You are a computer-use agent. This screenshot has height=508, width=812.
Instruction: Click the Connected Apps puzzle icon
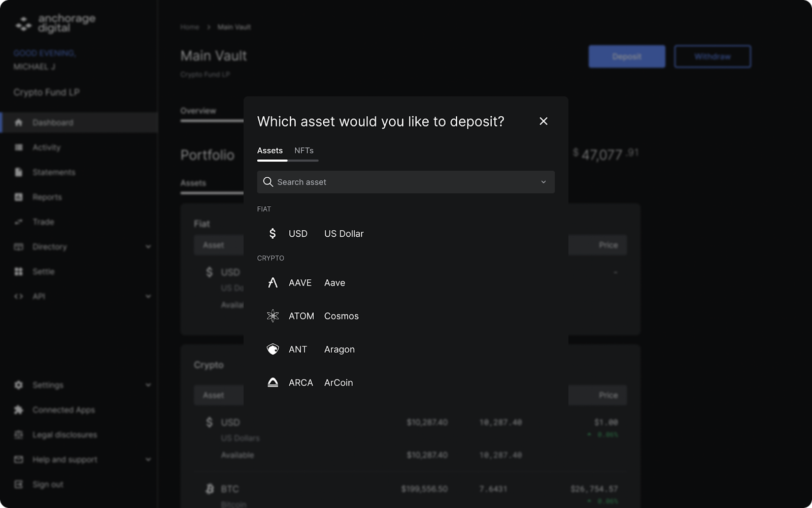point(19,410)
